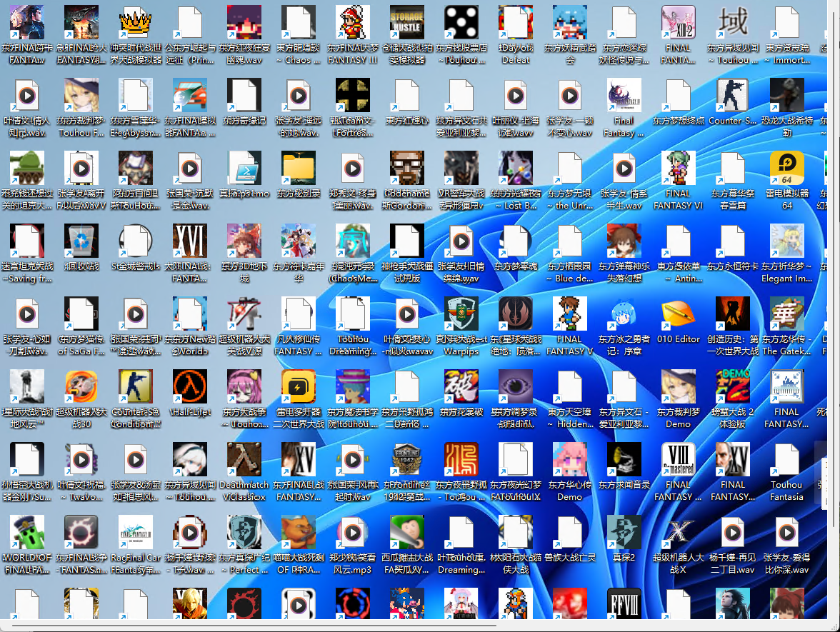The image size is (840, 632).
Task: Launch 螃蟹大战 2 体验版 demo icon
Action: click(x=733, y=387)
